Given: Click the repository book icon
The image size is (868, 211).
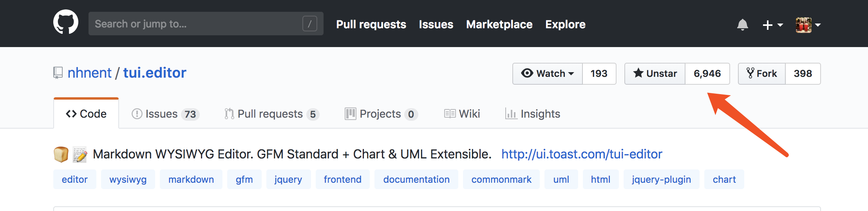Looking at the screenshot, I should (58, 73).
